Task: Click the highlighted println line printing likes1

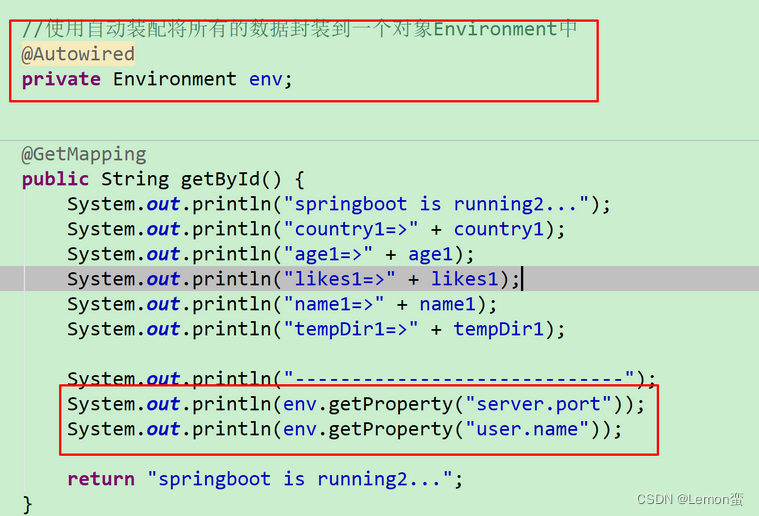Action: point(294,279)
